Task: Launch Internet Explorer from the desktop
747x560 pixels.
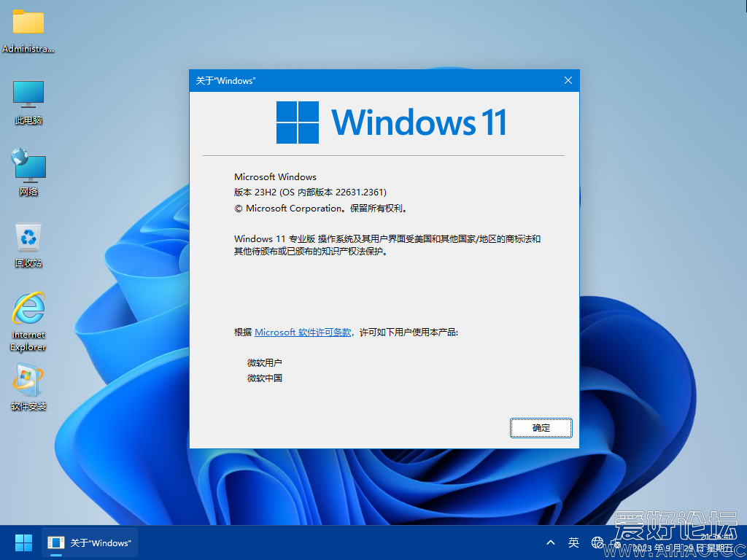Action: pyautogui.click(x=28, y=314)
